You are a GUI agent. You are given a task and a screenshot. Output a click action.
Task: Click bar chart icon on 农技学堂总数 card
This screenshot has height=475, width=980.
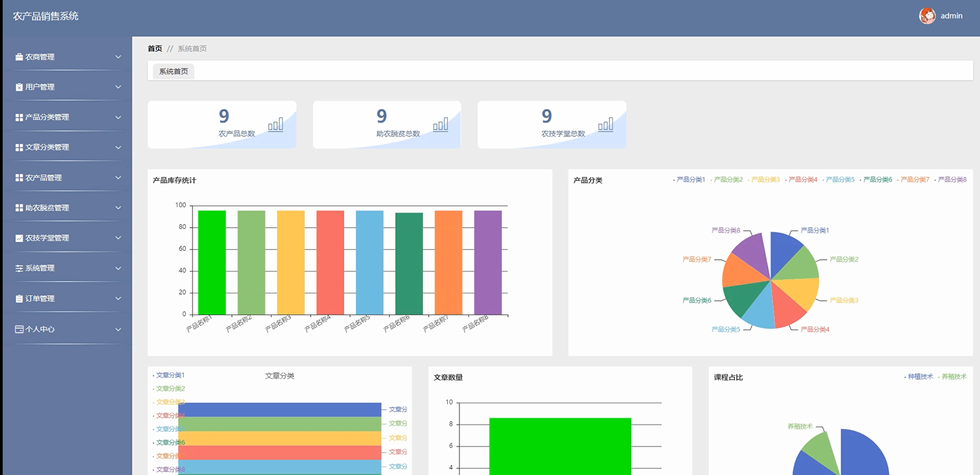pyautogui.click(x=606, y=124)
